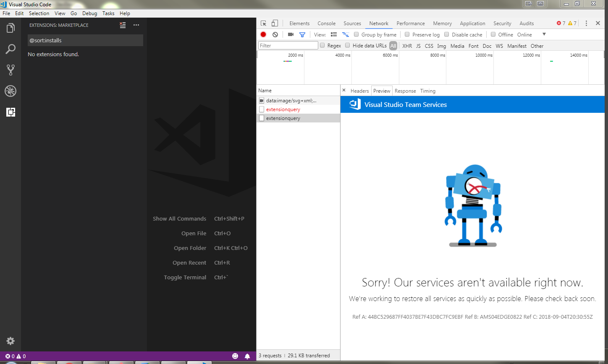Toggle the device emulation mode
Viewport: 608px width, 364px height.
click(x=275, y=23)
